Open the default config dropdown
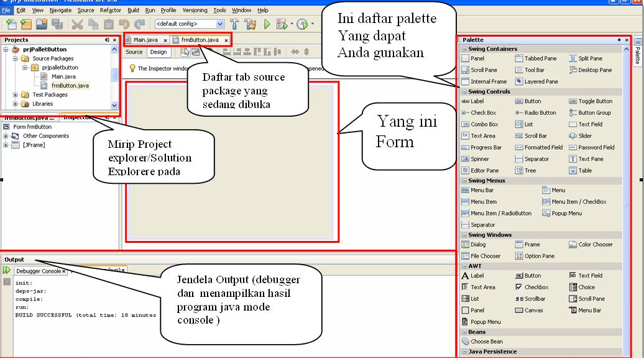This screenshot has width=644, height=359. click(220, 24)
